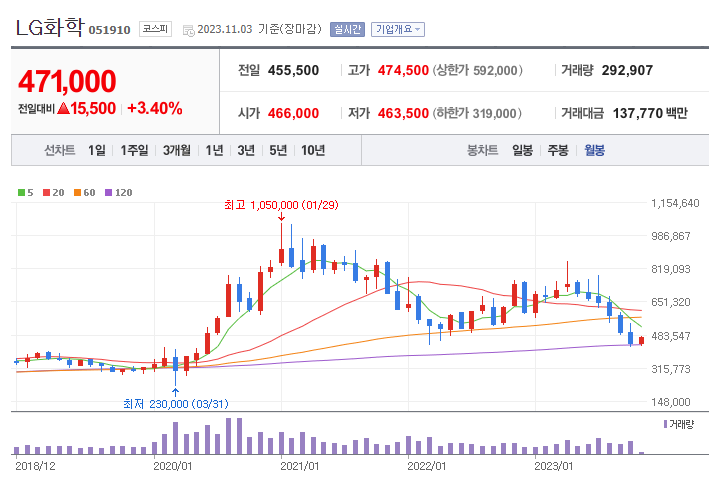The image size is (709, 477).
Task: Click the last red candlestick on the chart
Action: coord(642,340)
